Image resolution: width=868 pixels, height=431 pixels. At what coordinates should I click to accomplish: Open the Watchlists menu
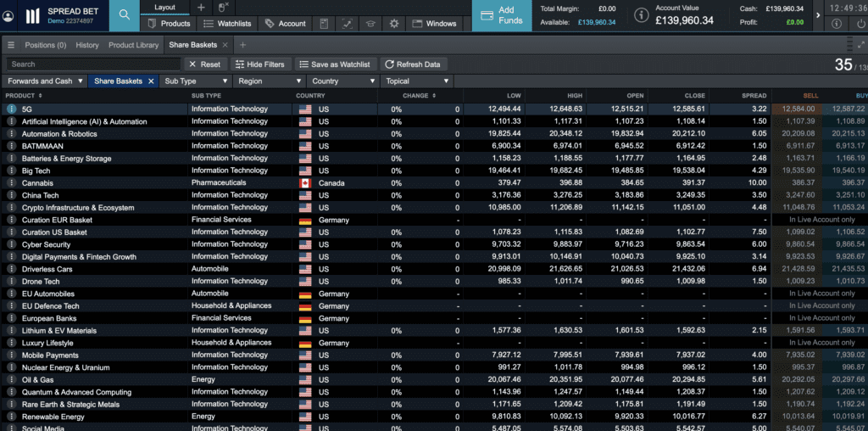coord(227,23)
